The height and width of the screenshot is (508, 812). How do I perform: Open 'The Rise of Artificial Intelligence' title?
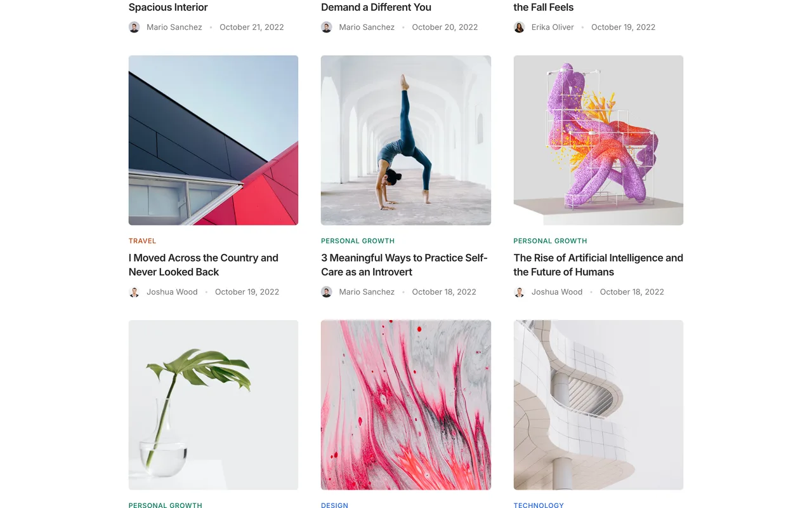[598, 265]
